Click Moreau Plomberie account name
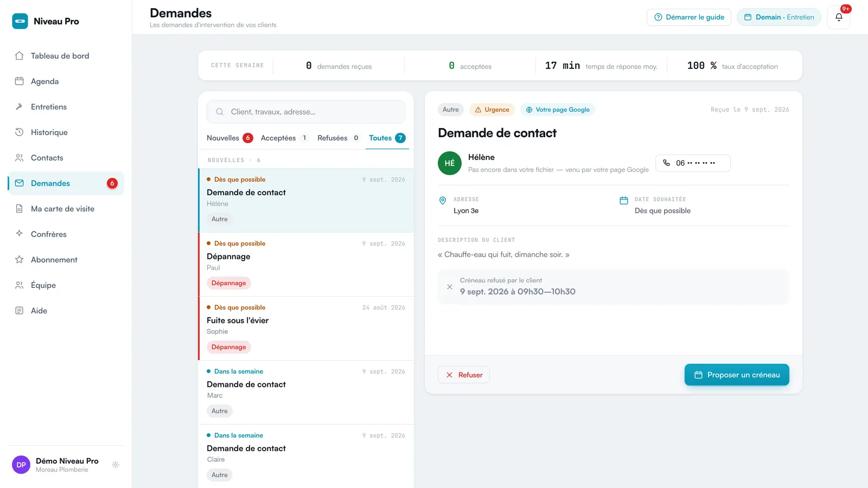 point(62,470)
